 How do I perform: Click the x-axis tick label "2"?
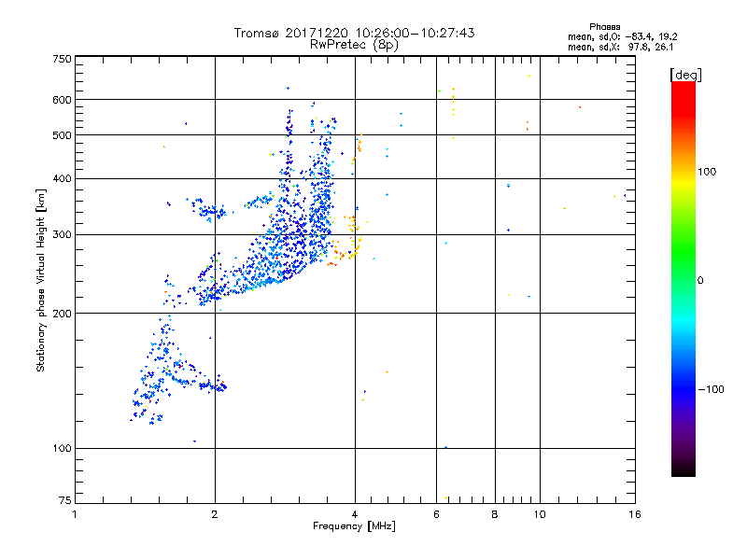(215, 514)
